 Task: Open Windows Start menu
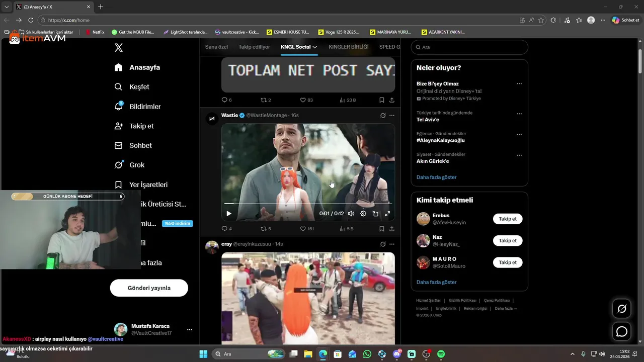(x=203, y=354)
